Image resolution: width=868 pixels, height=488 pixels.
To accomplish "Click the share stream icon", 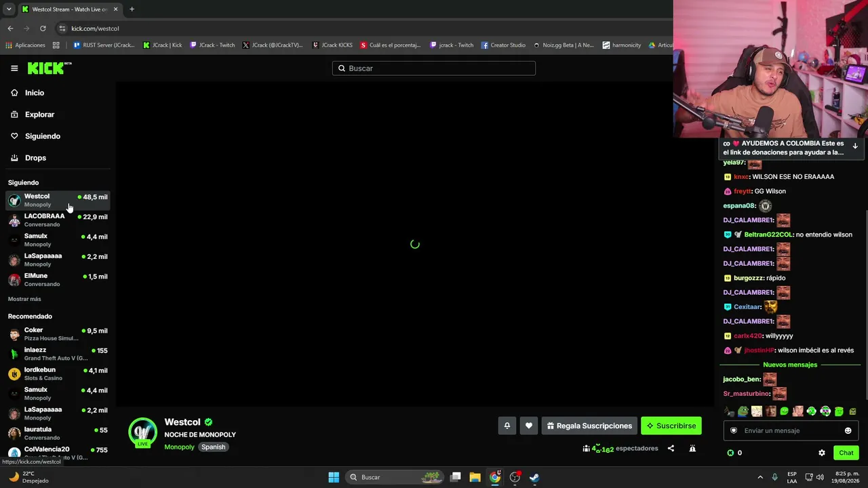I will [x=671, y=448].
